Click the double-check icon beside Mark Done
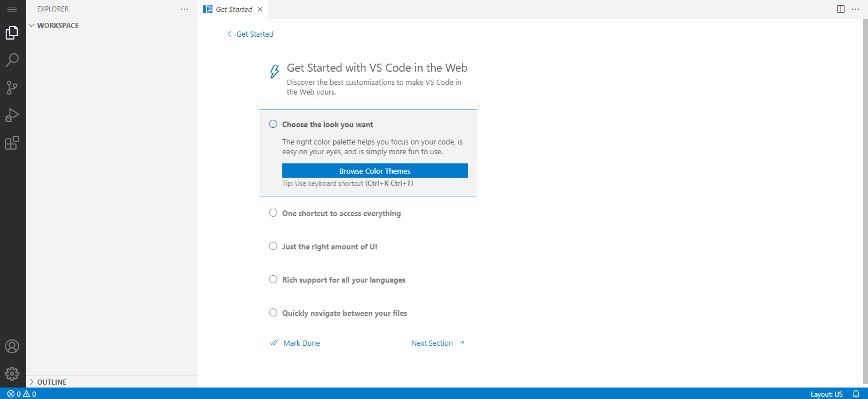Viewport: 868px width, 399px height. [x=274, y=343]
